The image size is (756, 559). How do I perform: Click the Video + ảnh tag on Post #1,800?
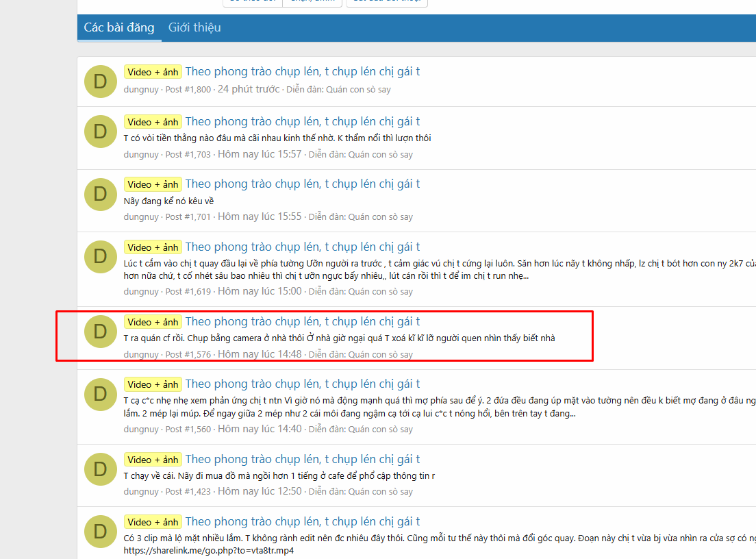point(153,72)
